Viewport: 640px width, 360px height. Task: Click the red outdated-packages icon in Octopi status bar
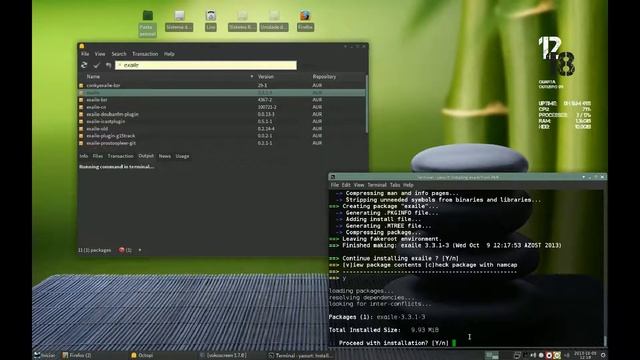coord(122,250)
